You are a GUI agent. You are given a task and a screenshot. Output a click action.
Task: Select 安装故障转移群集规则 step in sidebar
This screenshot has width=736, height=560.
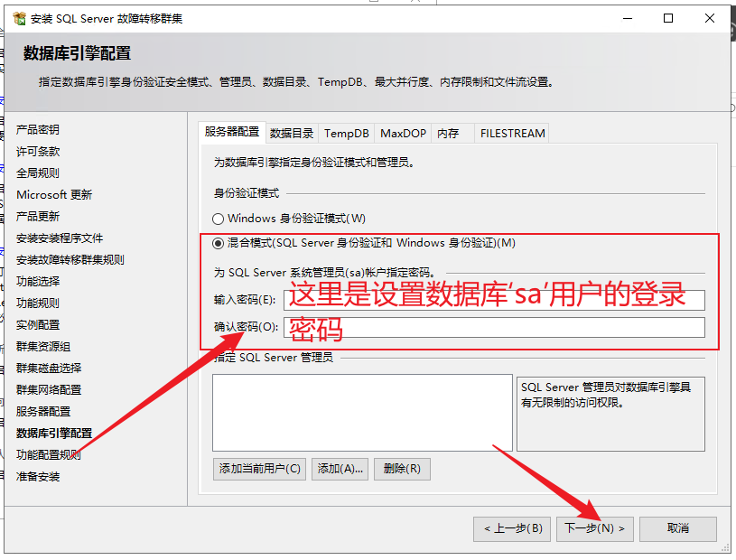coord(70,259)
